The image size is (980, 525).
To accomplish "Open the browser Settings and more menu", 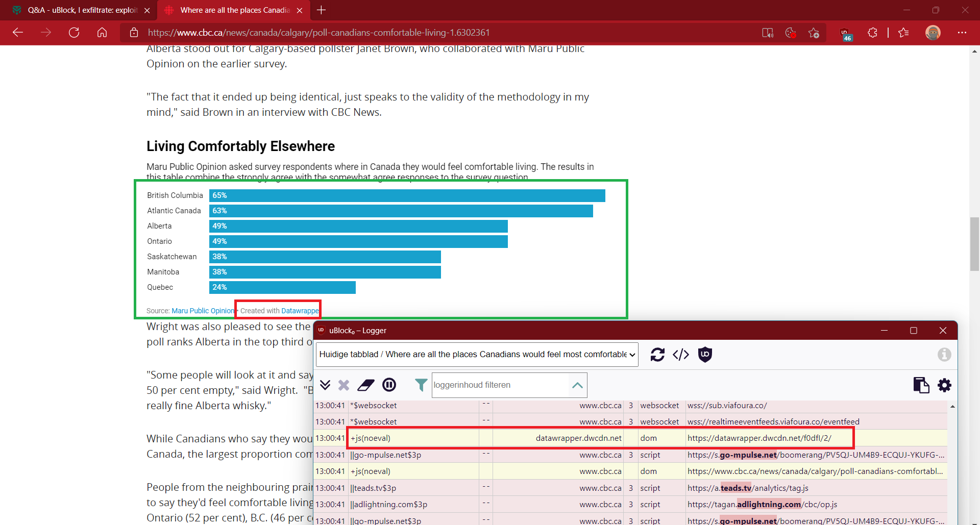I will click(962, 33).
